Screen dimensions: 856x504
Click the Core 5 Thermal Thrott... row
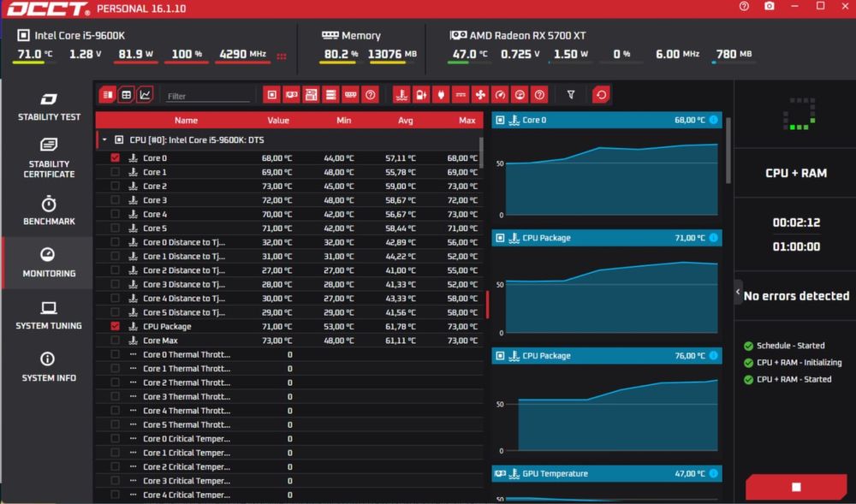(x=289, y=425)
